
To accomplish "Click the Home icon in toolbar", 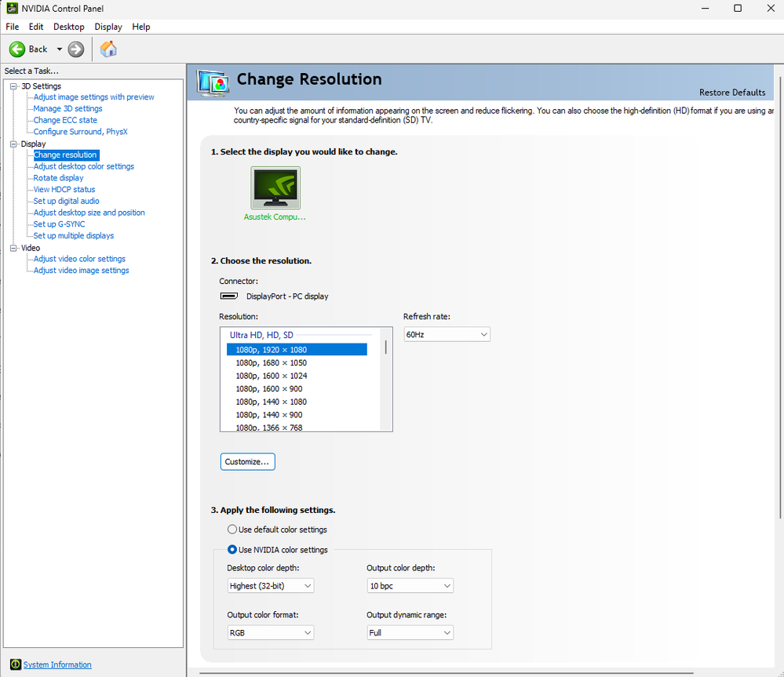I will 108,49.
